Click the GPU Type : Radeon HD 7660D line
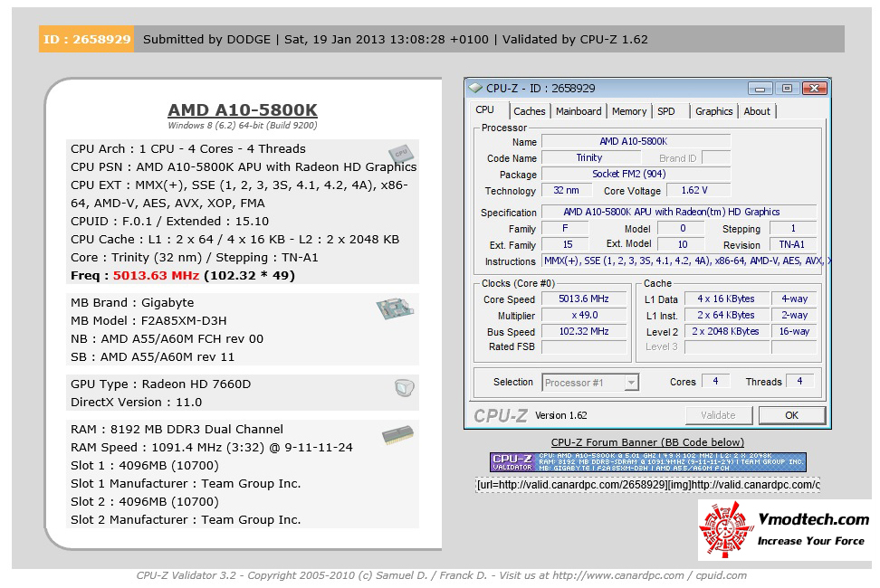Image resolution: width=880 pixels, height=588 pixels. coord(160,384)
